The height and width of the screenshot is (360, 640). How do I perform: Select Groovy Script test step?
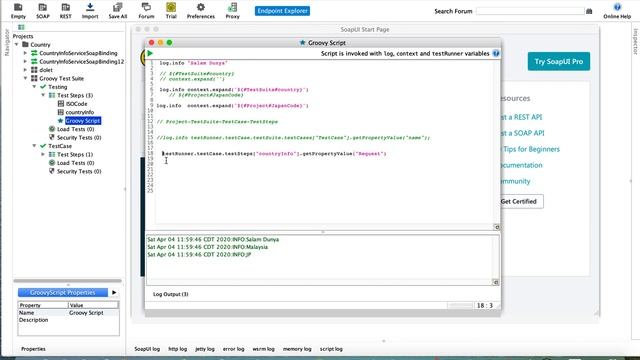click(x=83, y=121)
